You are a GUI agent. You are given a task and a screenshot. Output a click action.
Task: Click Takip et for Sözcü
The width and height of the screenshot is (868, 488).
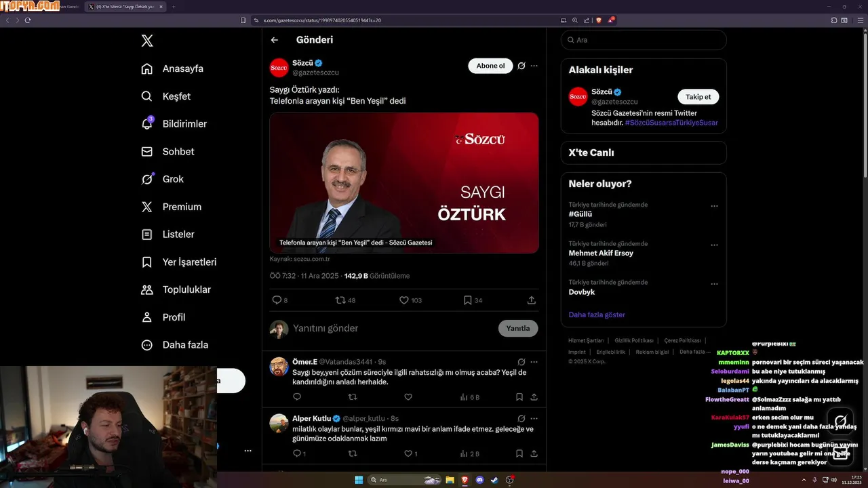pyautogui.click(x=698, y=97)
